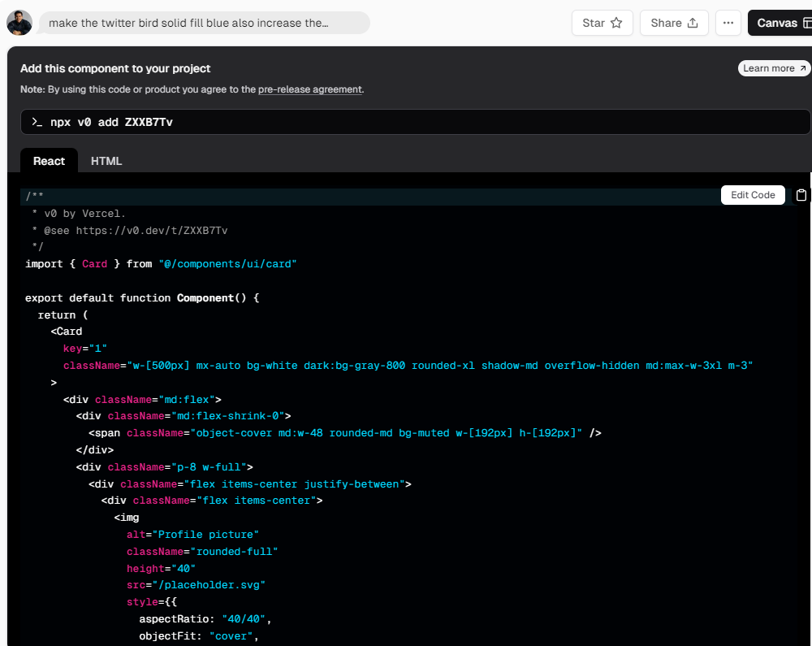
Task: Open the pre-release agreement link
Action: click(310, 89)
